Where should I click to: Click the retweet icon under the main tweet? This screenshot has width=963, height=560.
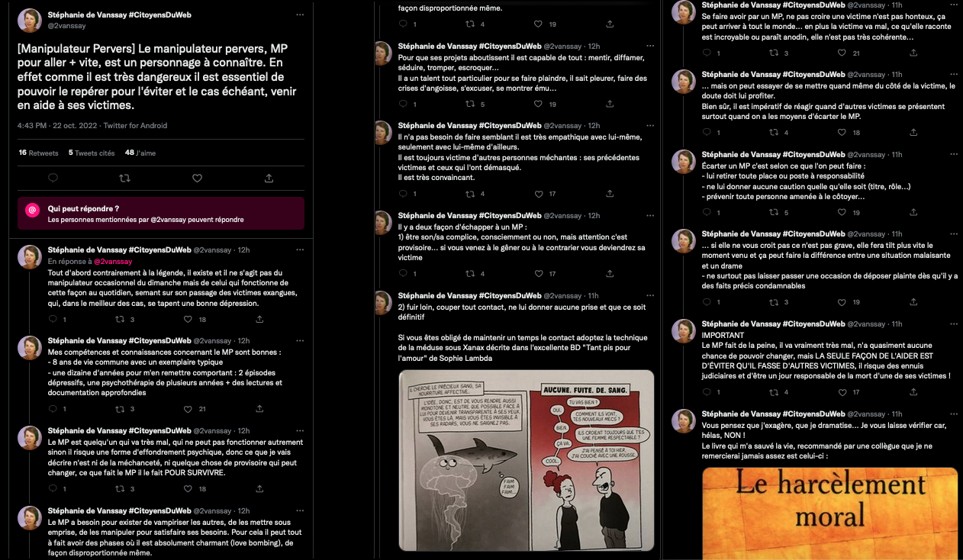click(x=125, y=178)
